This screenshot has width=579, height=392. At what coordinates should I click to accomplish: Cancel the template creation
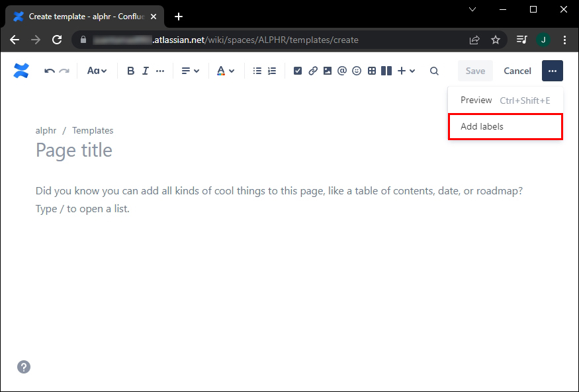tap(517, 71)
